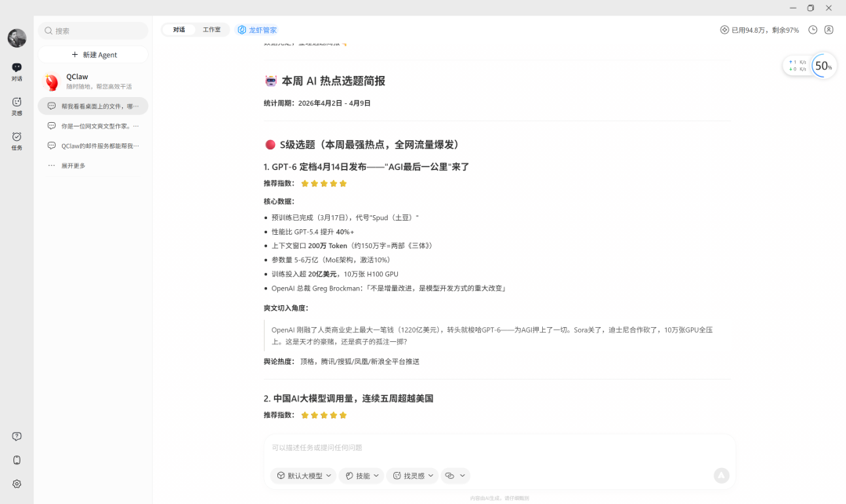Click the 50% floating speed ball
This screenshot has width=846, height=504.
pyautogui.click(x=823, y=66)
